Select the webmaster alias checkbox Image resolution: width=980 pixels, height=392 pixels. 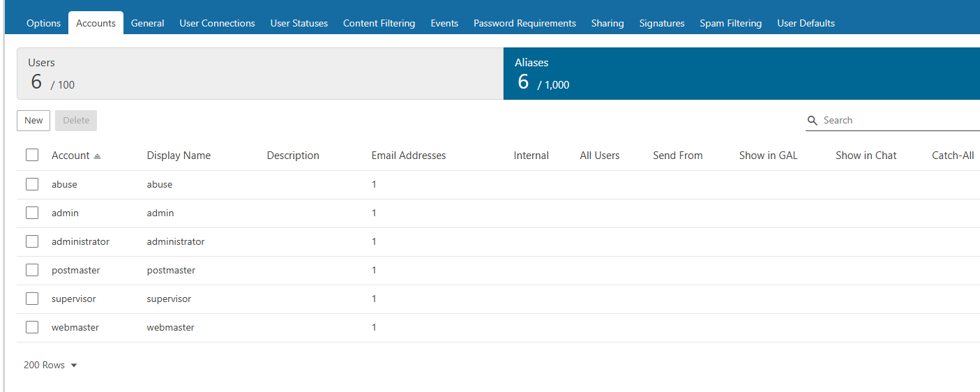[x=32, y=327]
